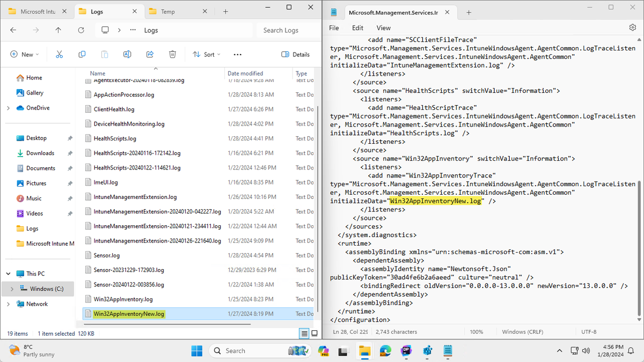Open the See more ellipsis in Explorer
Image resolution: width=644 pixels, height=362 pixels.
[x=238, y=54]
